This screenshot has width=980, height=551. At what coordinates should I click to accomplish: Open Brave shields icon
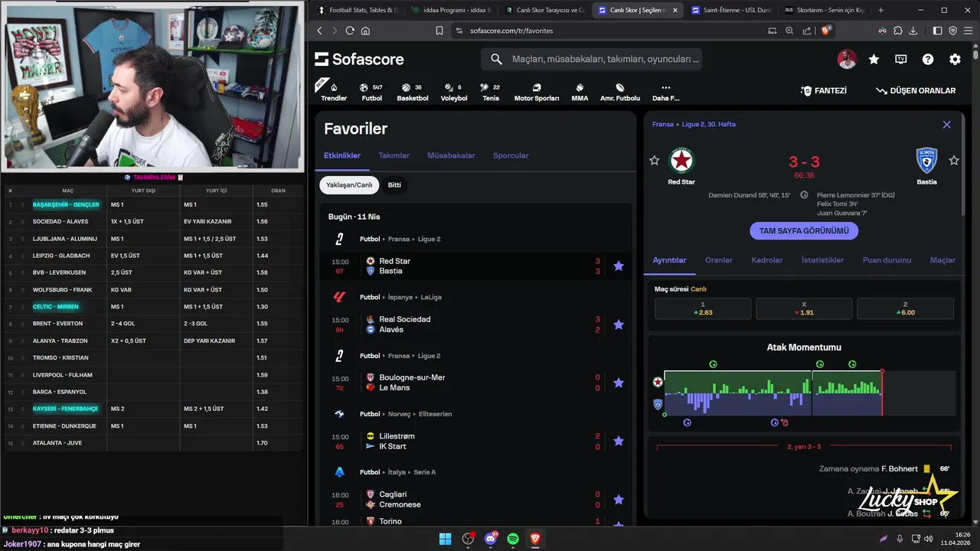pos(826,31)
